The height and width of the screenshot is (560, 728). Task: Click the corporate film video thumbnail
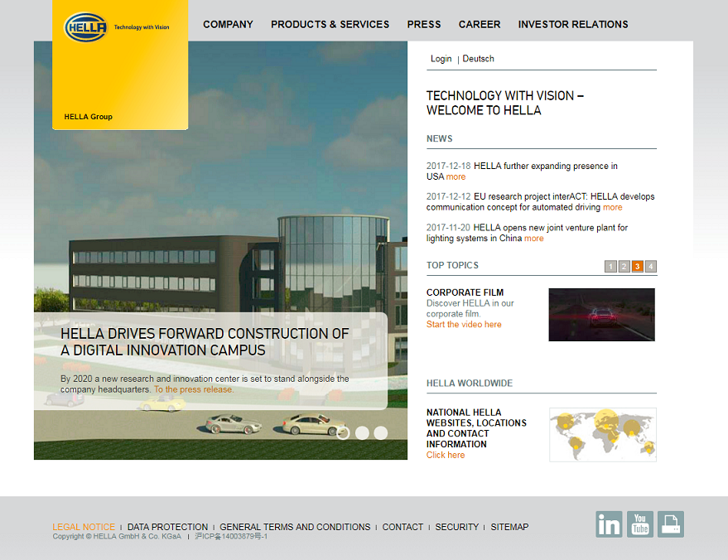(601, 315)
